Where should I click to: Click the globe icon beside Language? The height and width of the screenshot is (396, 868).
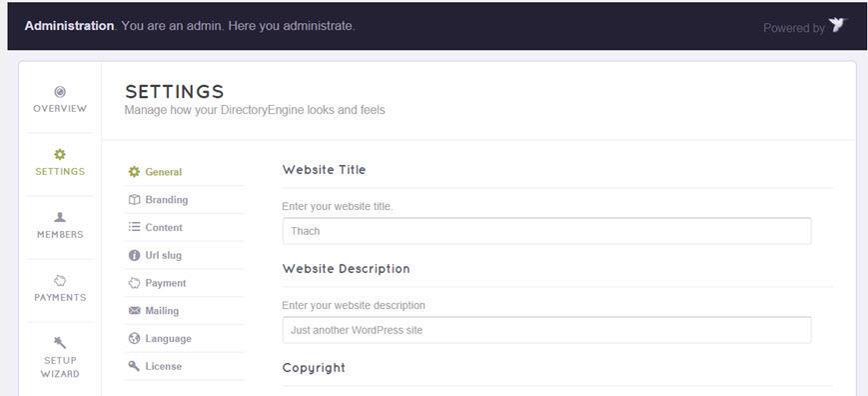pyautogui.click(x=134, y=338)
